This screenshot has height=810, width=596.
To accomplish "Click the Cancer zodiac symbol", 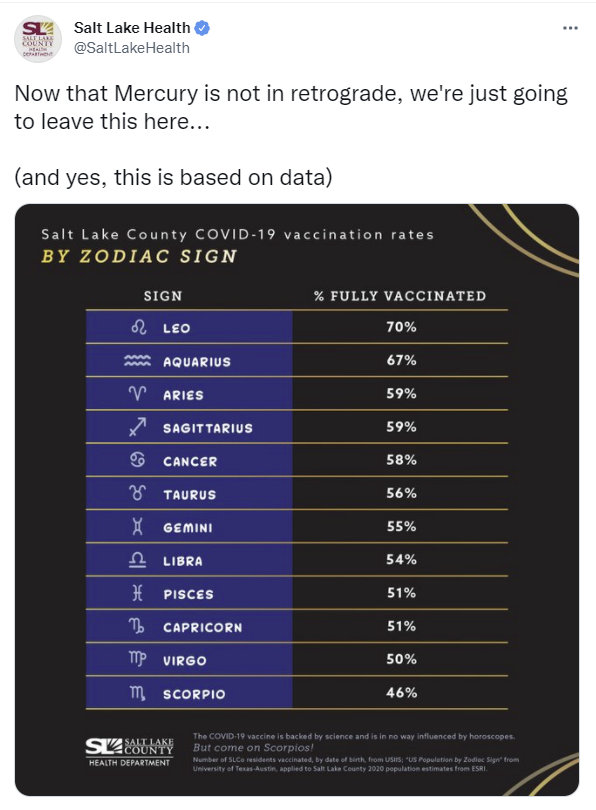I will (137, 460).
